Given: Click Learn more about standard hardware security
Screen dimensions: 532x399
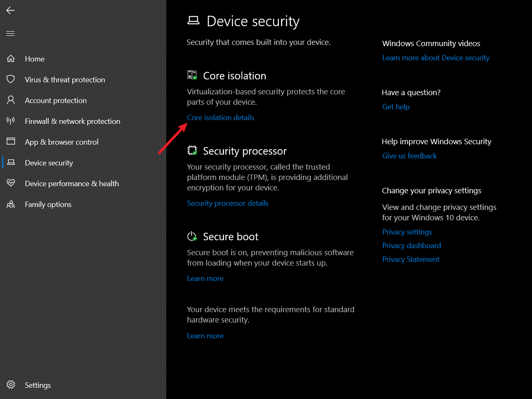Looking at the screenshot, I should point(205,336).
